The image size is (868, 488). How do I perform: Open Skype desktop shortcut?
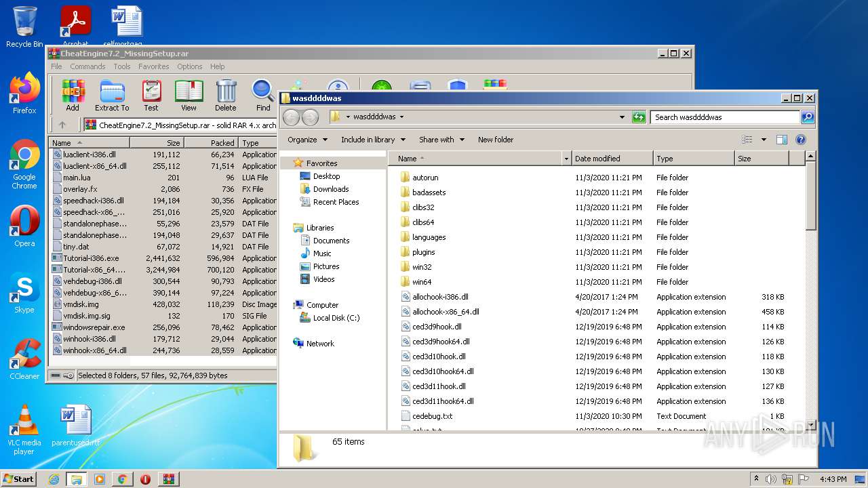click(24, 293)
